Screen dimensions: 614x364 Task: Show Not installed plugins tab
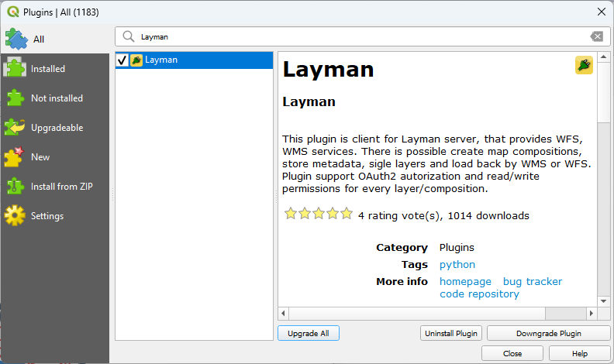(55, 98)
